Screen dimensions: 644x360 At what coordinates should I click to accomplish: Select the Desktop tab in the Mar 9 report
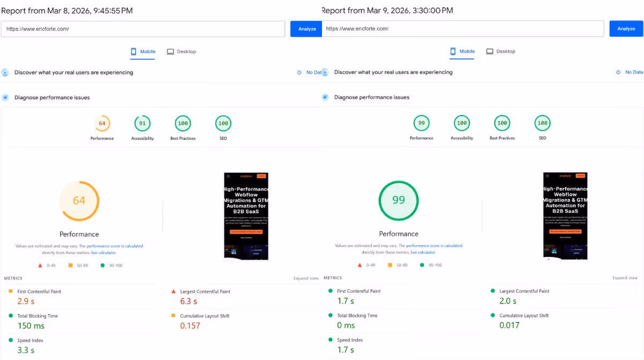tap(501, 52)
